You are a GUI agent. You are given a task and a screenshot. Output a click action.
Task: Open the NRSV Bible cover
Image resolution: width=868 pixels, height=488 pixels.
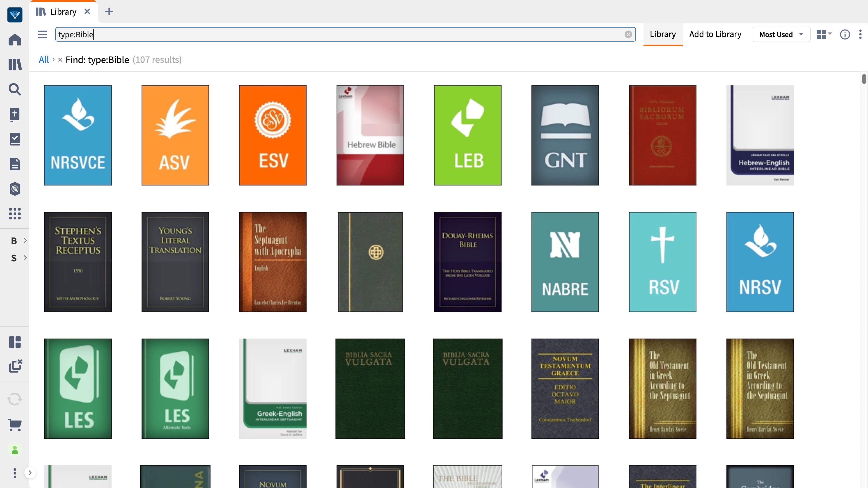pyautogui.click(x=760, y=262)
